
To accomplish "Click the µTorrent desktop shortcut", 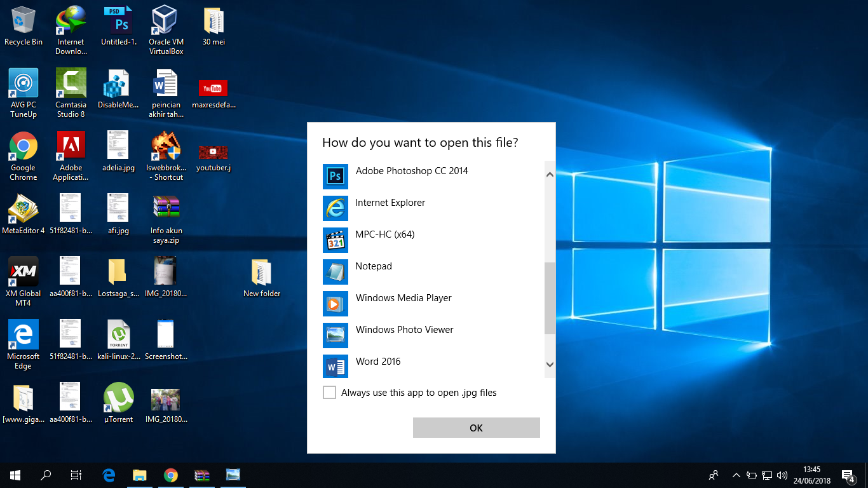I will [x=119, y=403].
